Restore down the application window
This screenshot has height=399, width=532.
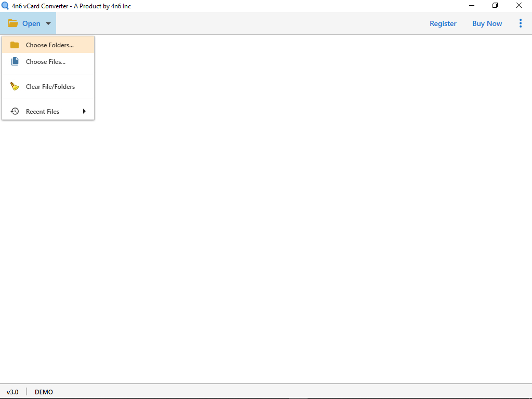coord(495,5)
